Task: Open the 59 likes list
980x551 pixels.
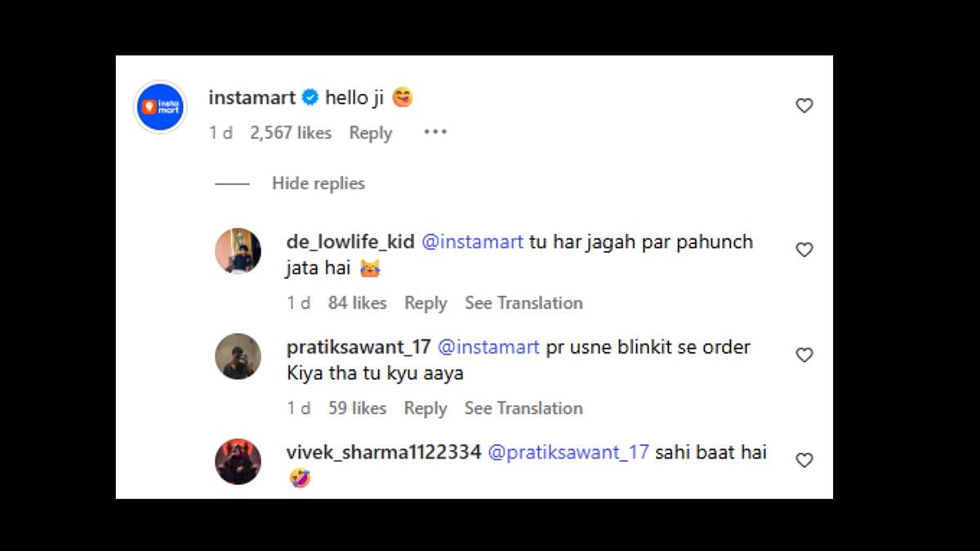Action: point(357,408)
